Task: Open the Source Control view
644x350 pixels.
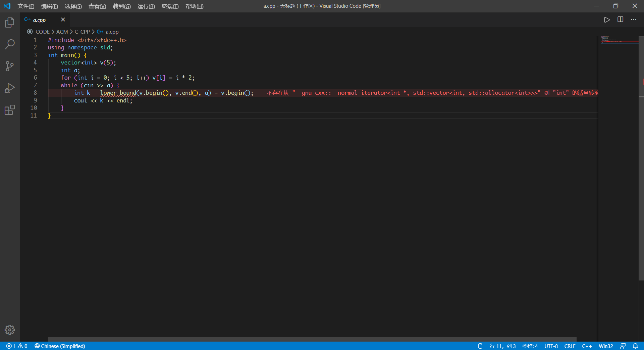Action: click(x=10, y=66)
